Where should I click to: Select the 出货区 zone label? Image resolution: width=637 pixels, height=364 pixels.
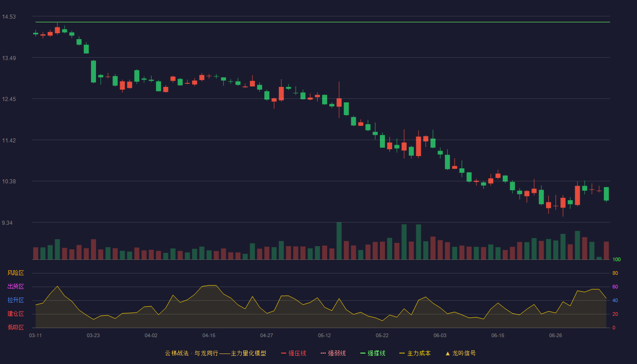(x=15, y=287)
